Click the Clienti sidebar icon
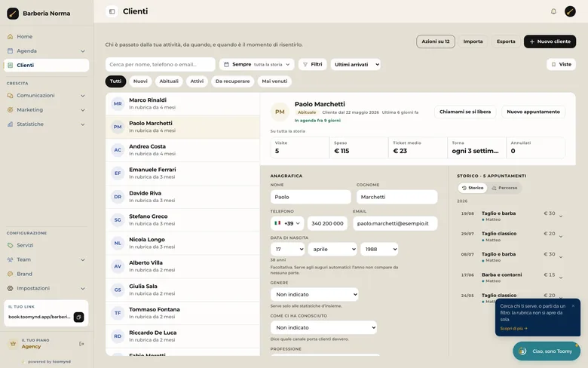The width and height of the screenshot is (588, 368). coord(10,66)
